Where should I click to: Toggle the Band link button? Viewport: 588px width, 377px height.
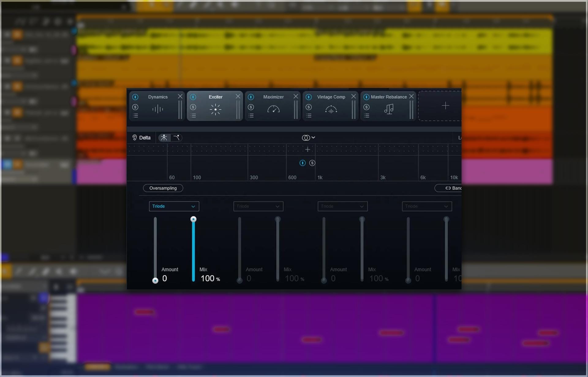tap(449, 188)
